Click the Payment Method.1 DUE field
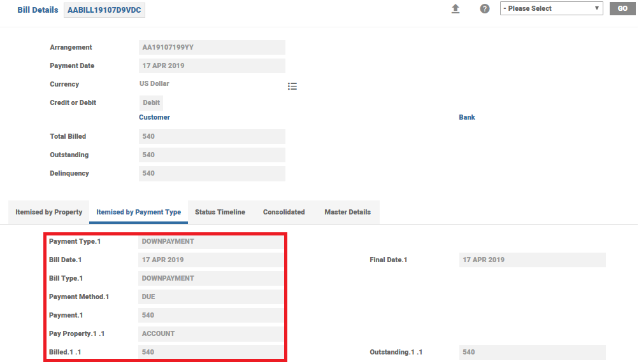The width and height of the screenshot is (639, 364). (x=212, y=297)
